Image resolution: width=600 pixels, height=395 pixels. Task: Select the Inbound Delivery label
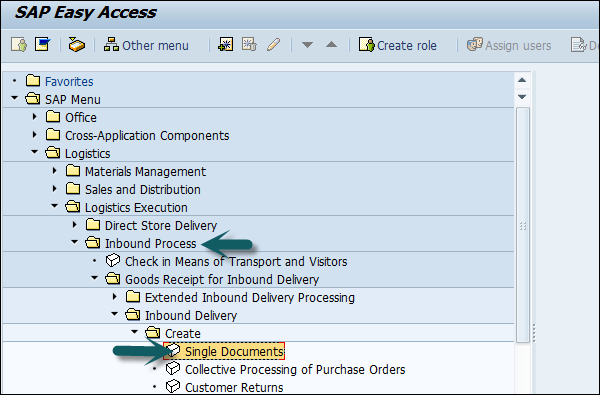(191, 315)
